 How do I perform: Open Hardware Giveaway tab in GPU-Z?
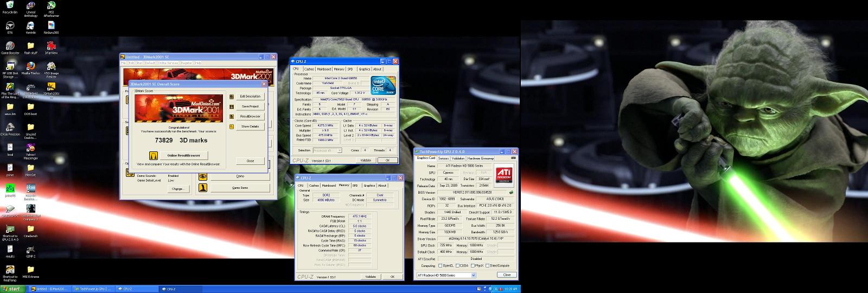[481, 158]
